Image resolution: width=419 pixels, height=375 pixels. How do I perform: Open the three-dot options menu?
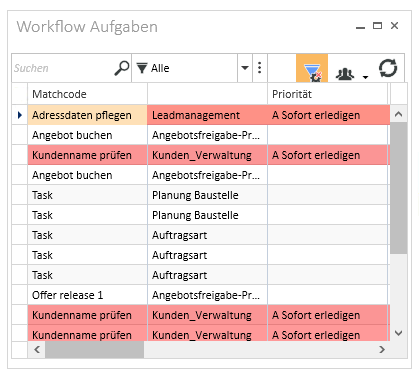coord(260,68)
